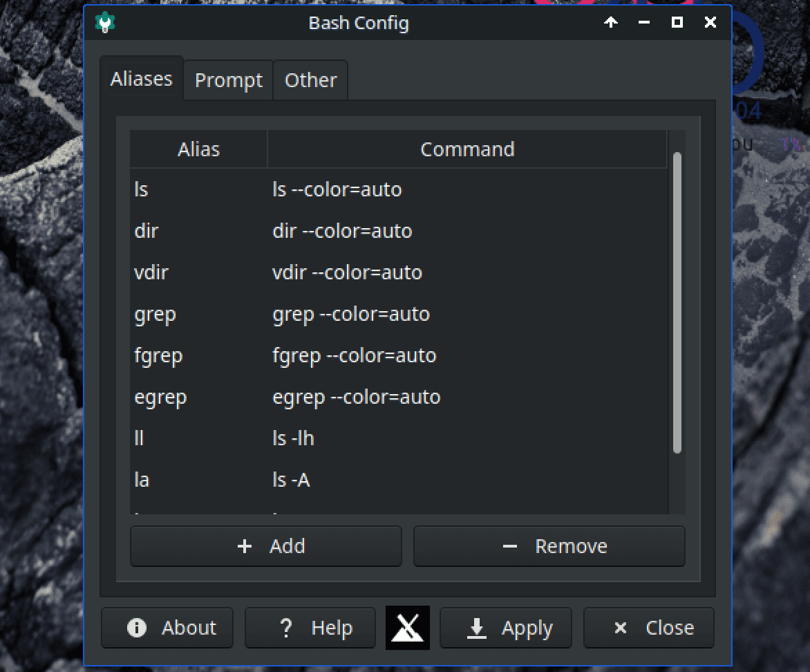Click the MX Linux logo at the bottom
The image size is (810, 672).
click(408, 628)
